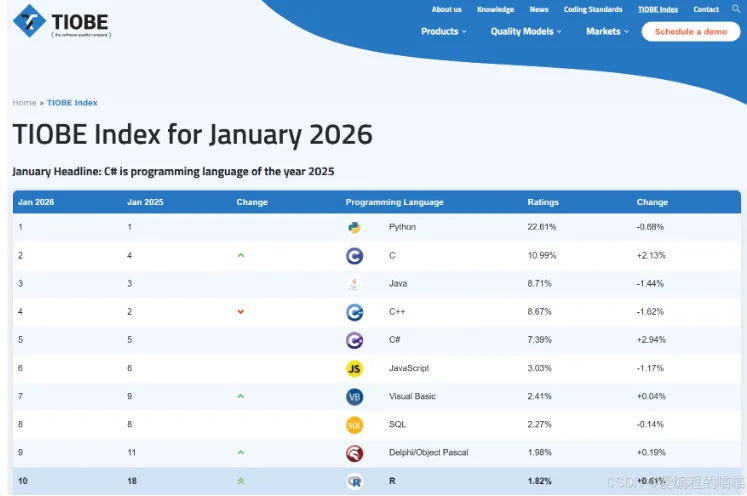Click the green up arrow in Visual Basic row
747x496 pixels.
click(241, 396)
